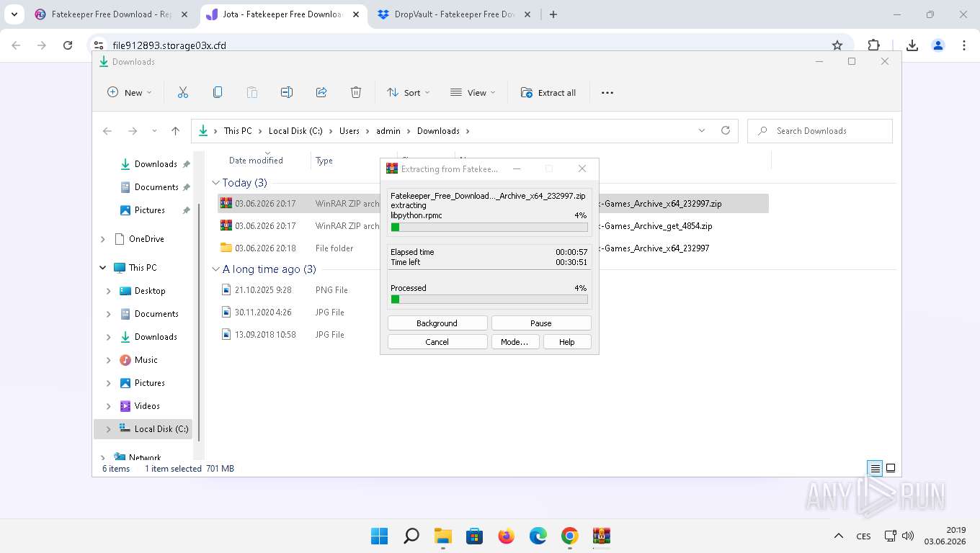The width and height of the screenshot is (980, 553).
Task: Open a new browser tab
Action: tap(553, 14)
